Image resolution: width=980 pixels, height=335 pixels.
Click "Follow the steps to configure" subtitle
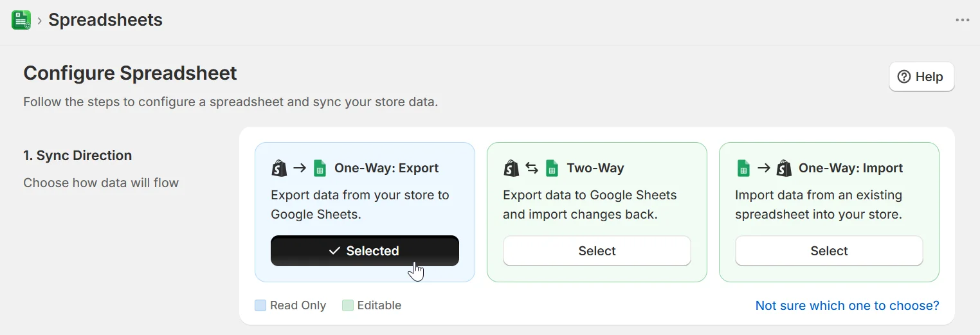coord(230,102)
